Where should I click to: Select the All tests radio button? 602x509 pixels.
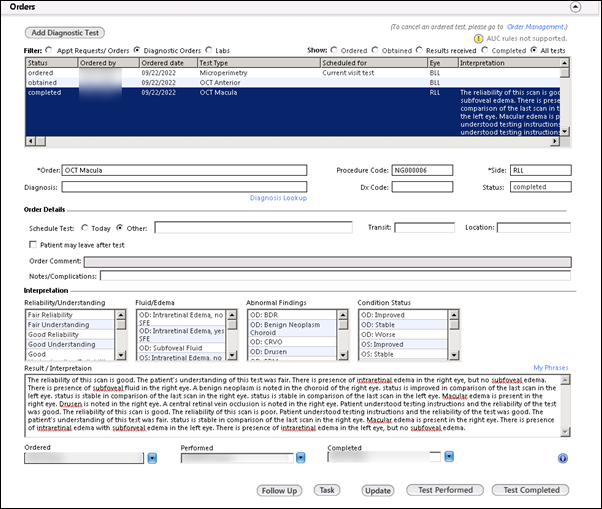[533, 50]
